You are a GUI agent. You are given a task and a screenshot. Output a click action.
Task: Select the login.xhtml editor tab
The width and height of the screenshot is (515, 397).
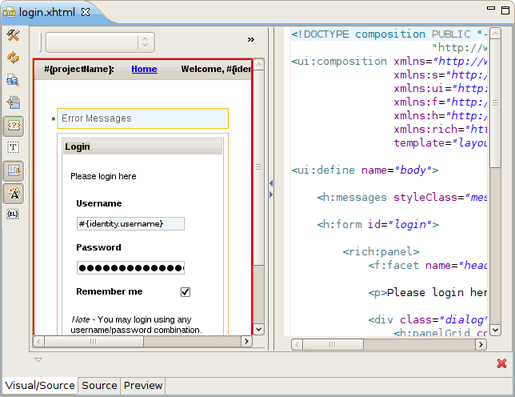(x=47, y=12)
